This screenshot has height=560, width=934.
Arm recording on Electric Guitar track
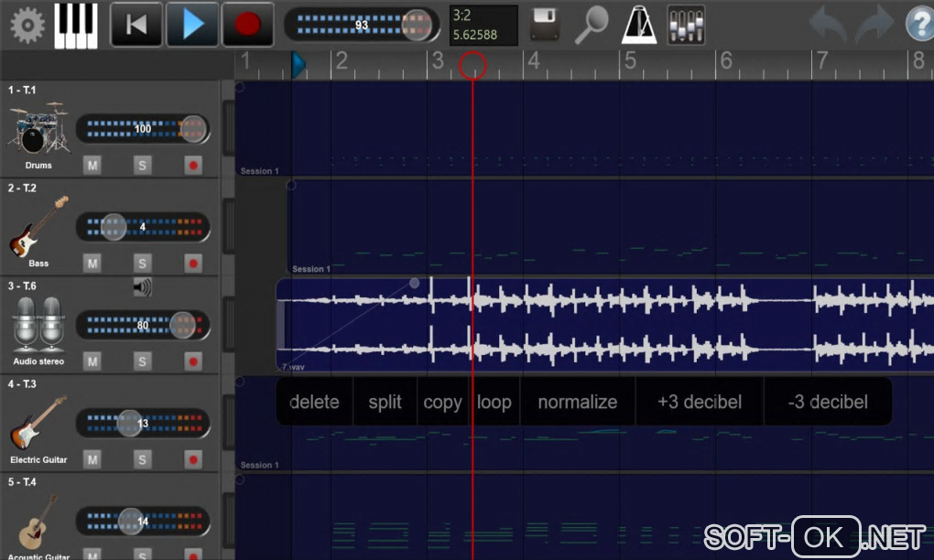193,459
